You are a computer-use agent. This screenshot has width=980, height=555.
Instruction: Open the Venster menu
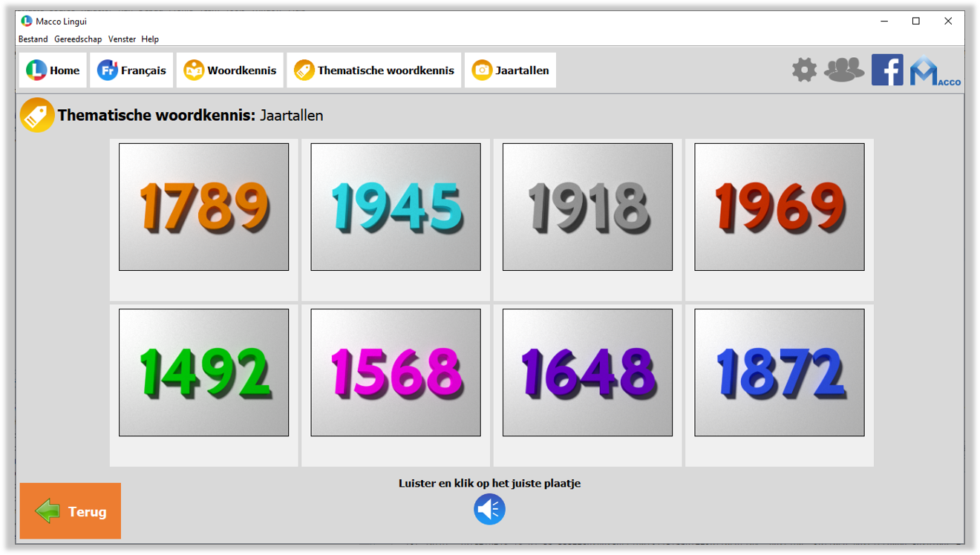pos(122,39)
